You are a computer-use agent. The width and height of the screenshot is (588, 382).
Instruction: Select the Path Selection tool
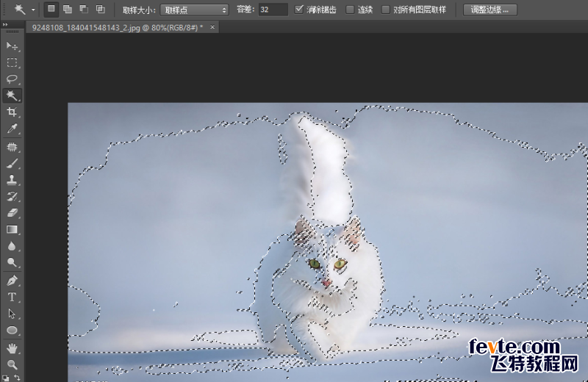click(x=12, y=314)
